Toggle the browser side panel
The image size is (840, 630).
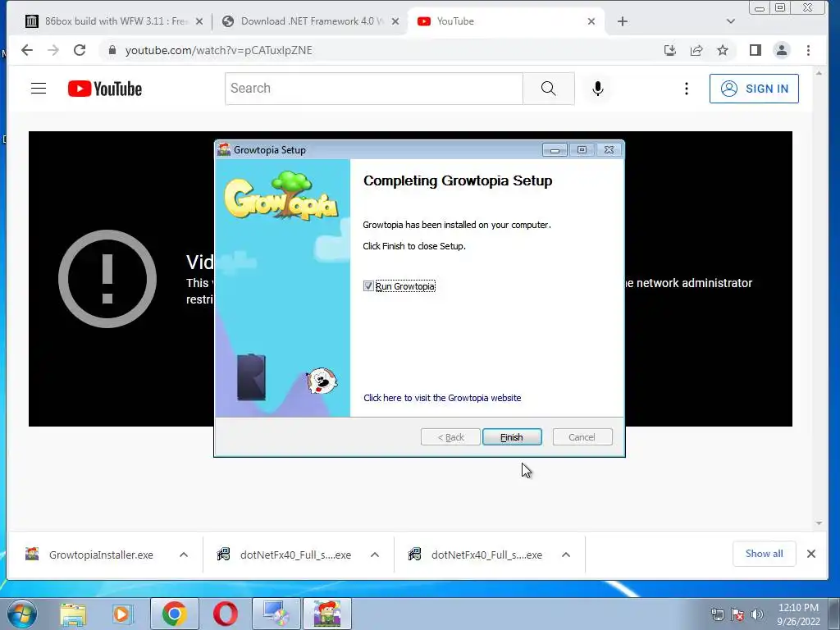coord(756,50)
